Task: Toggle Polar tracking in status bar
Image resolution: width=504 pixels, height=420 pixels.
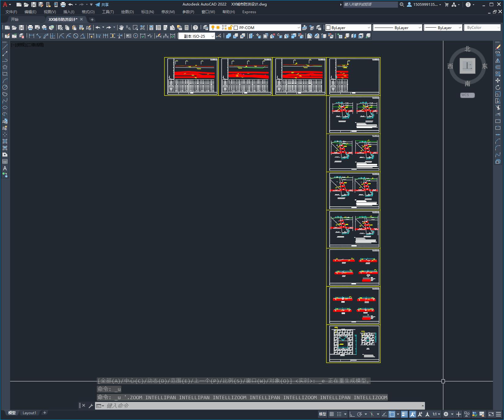Action: (360, 414)
